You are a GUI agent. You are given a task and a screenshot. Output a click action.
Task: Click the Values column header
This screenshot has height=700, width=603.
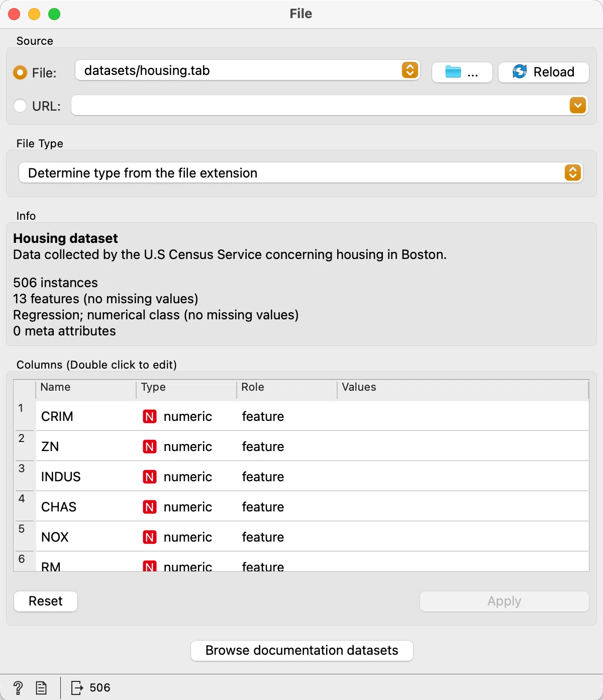click(x=463, y=387)
